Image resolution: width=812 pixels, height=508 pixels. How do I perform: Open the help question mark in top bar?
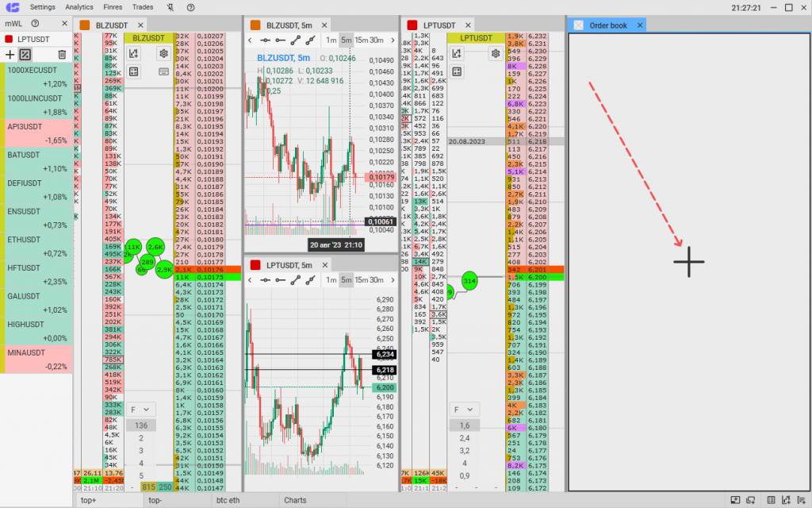pyautogui.click(x=190, y=7)
